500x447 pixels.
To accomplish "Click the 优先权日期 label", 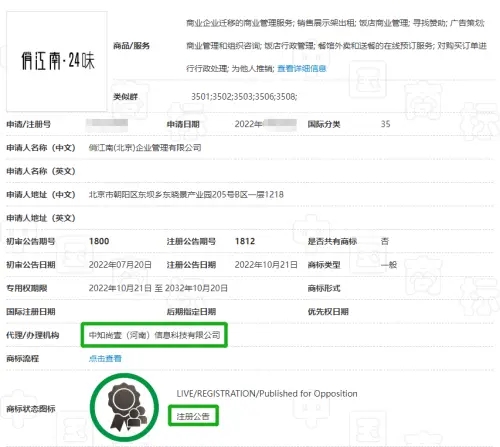I will pyautogui.click(x=328, y=312).
